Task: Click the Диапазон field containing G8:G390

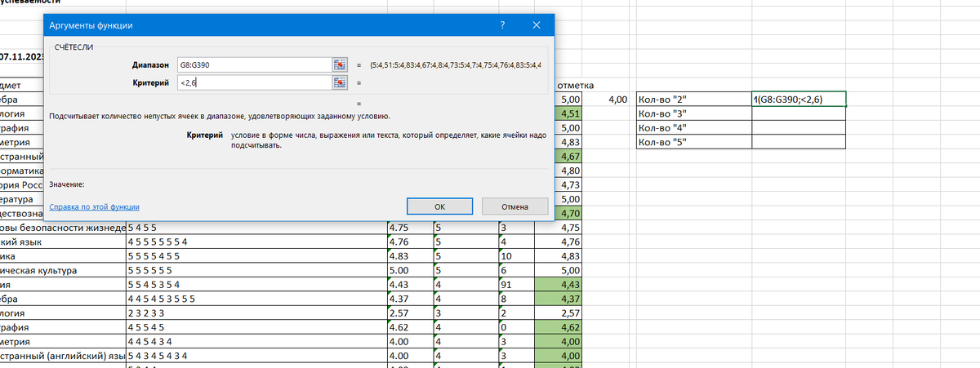Action: [x=254, y=64]
